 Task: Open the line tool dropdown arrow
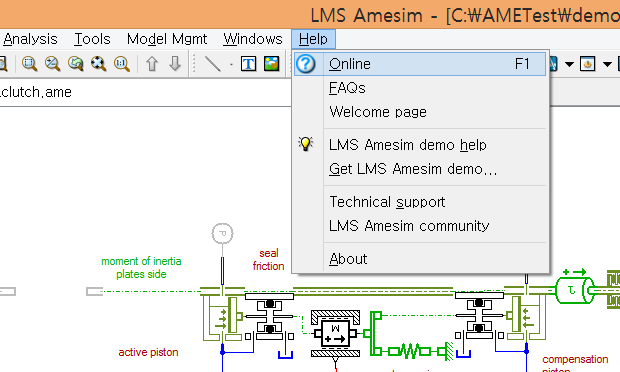231,64
